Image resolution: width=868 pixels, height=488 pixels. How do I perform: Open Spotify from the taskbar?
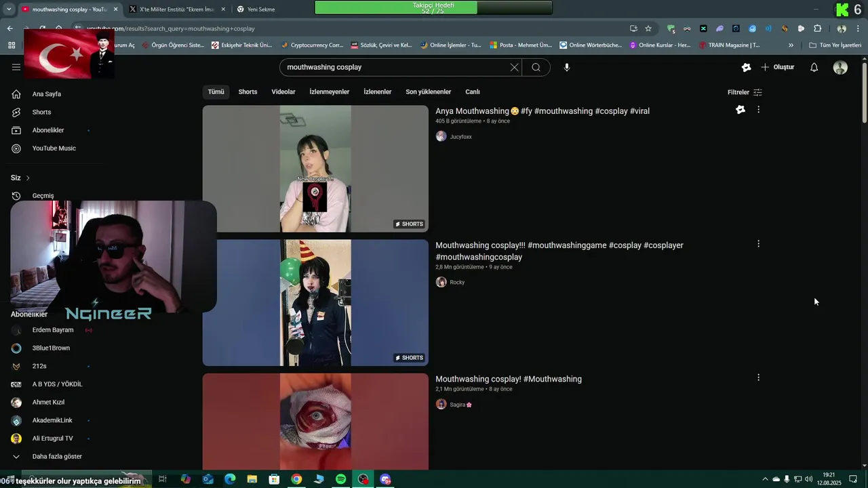tap(341, 479)
